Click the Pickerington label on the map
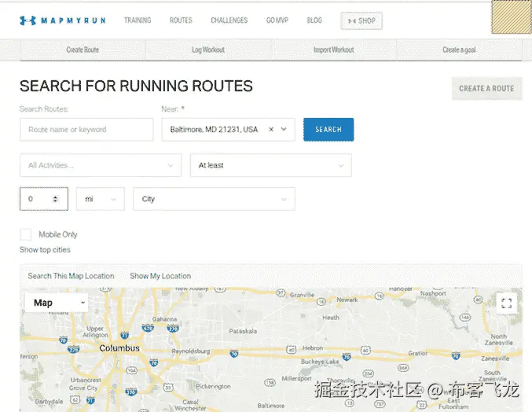The height and width of the screenshot is (412, 532). coord(213,386)
